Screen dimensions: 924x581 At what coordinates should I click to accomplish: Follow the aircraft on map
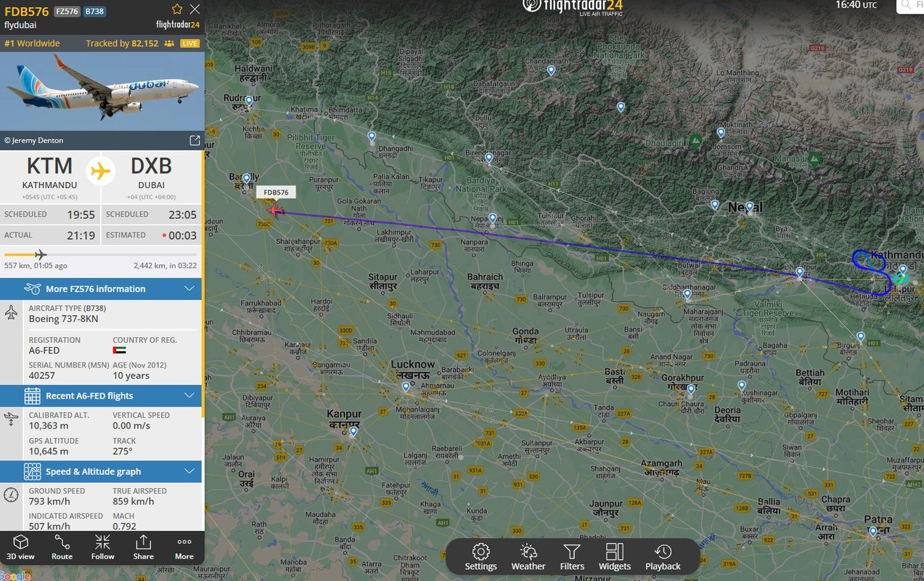pos(102,548)
